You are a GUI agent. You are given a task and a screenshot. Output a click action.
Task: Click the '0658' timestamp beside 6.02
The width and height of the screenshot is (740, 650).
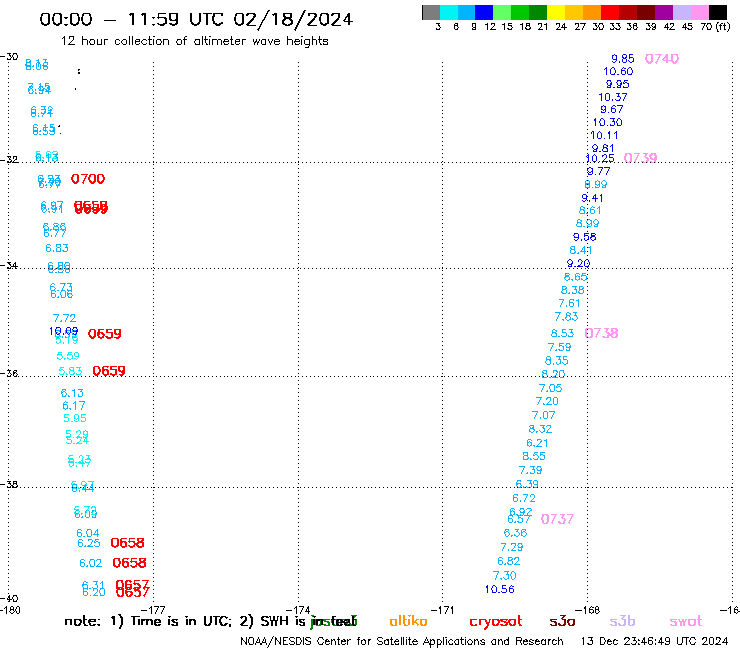(129, 563)
